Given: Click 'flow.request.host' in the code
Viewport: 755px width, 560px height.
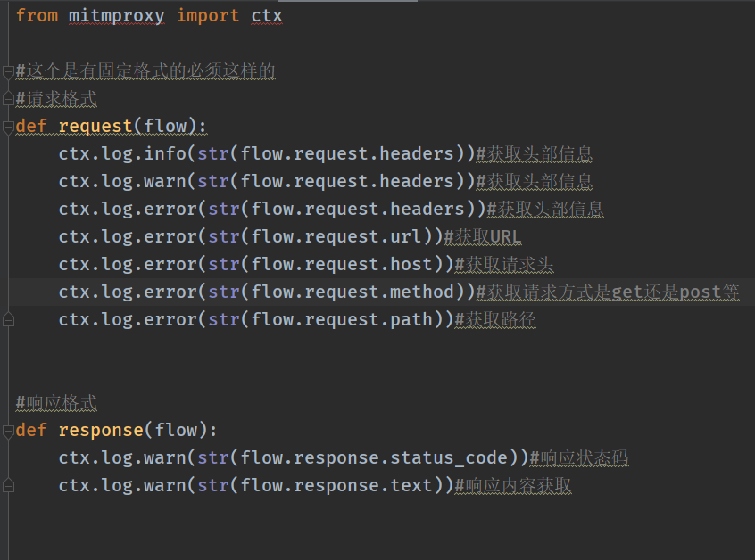Looking at the screenshot, I should 342,264.
